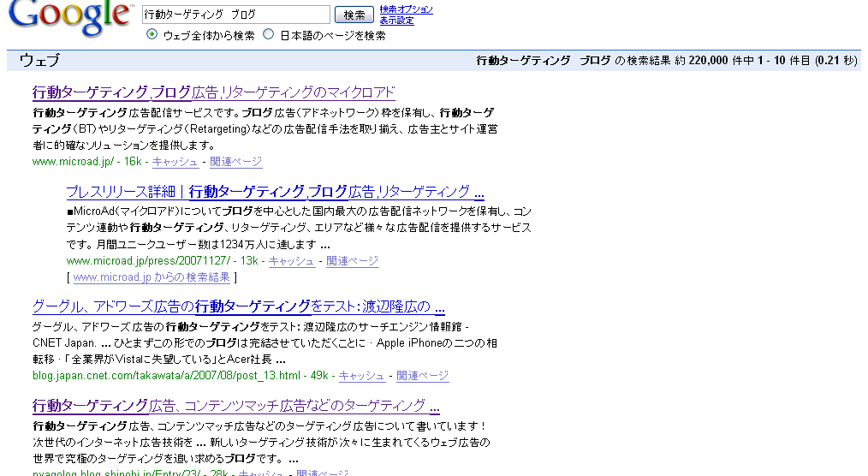This screenshot has width=868, height=476.
Task: Click green URL www.microad.jp/ - 16k
Action: pyautogui.click(x=87, y=162)
